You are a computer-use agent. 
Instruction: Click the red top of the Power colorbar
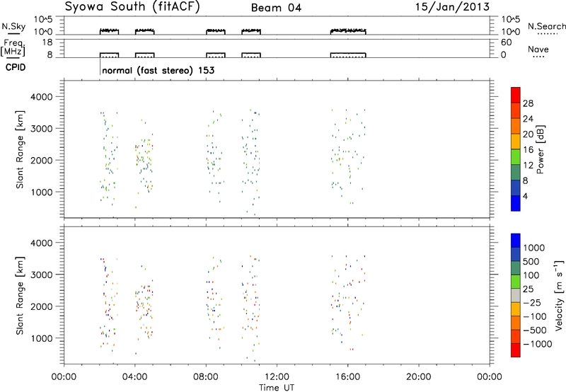516,95
